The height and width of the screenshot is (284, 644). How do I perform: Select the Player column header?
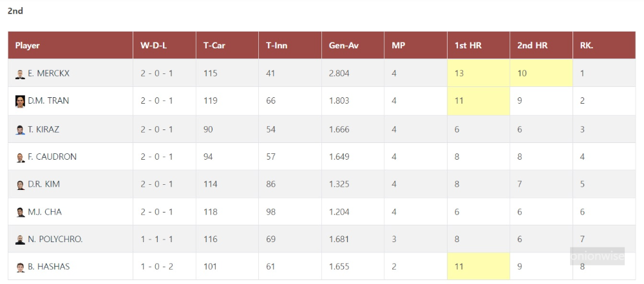[x=70, y=45]
